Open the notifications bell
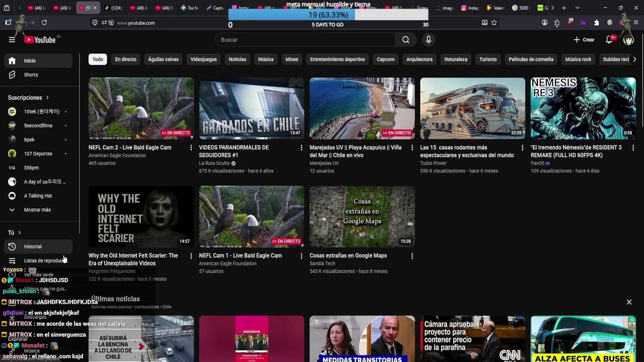The width and height of the screenshot is (644, 362). (609, 40)
